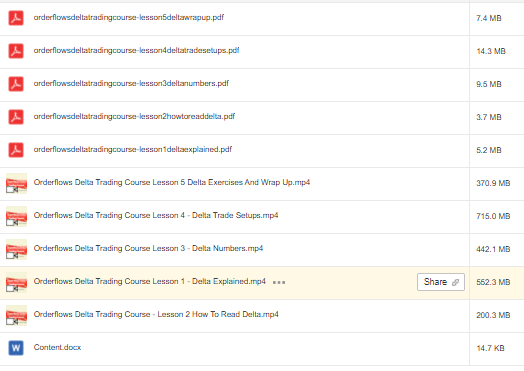
Task: Open more options ellipsis for Lesson 1 video
Action: click(279, 282)
